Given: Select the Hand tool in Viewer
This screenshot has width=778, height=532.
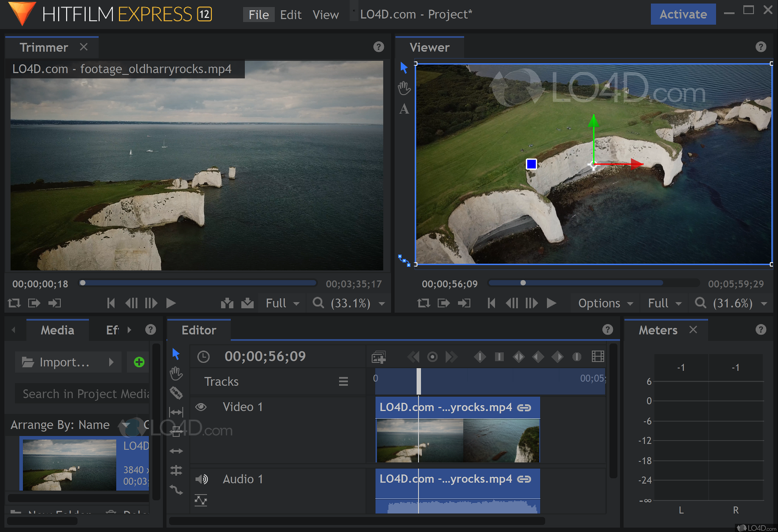Looking at the screenshot, I should 404,88.
